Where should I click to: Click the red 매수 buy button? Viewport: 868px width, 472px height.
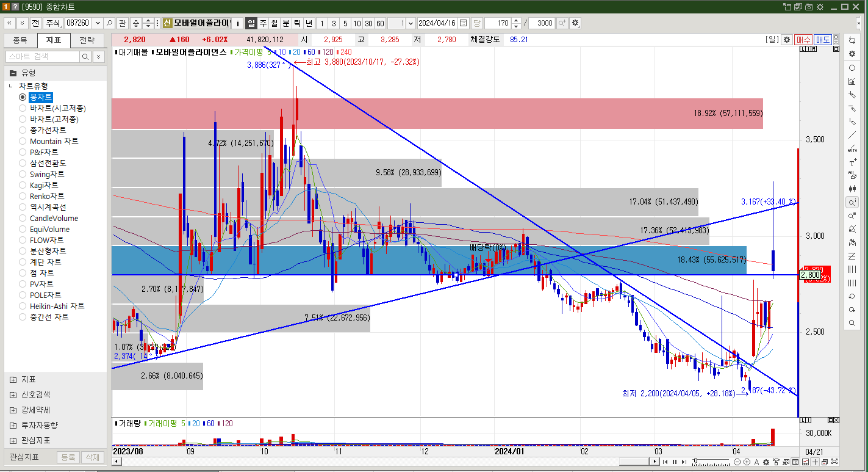tap(803, 40)
